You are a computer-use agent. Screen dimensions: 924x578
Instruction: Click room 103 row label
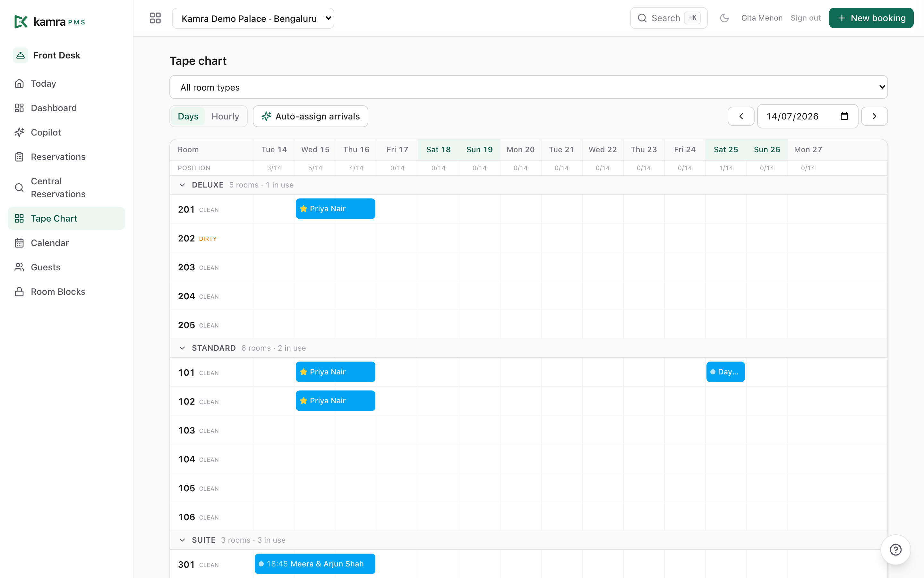pyautogui.click(x=198, y=430)
